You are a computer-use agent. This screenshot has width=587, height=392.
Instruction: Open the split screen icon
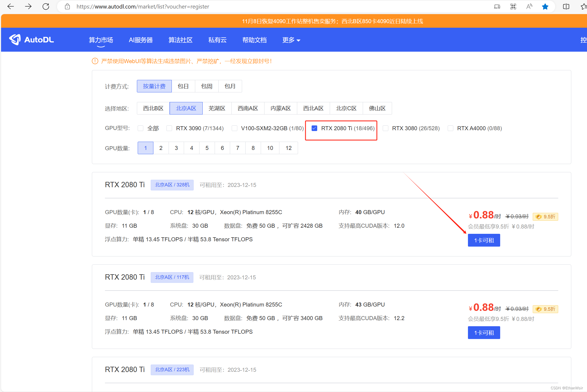566,6
